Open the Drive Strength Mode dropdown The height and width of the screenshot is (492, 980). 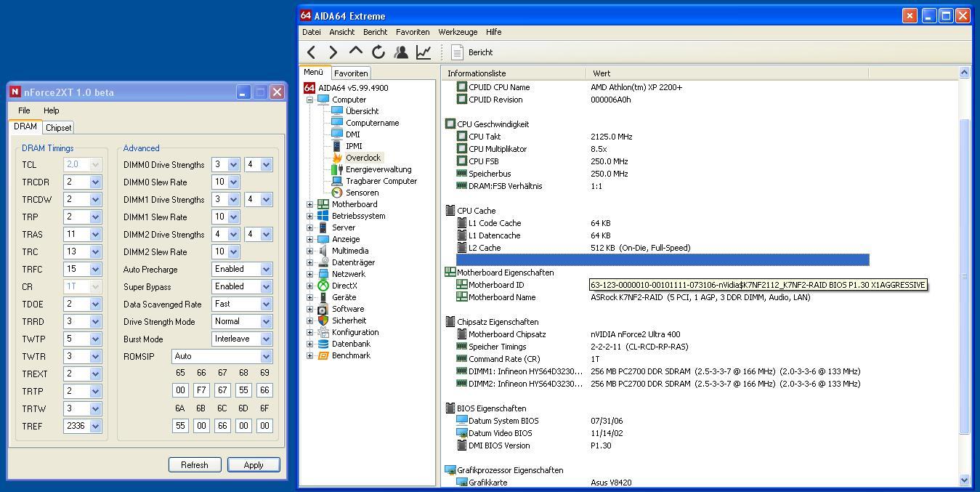(266, 321)
